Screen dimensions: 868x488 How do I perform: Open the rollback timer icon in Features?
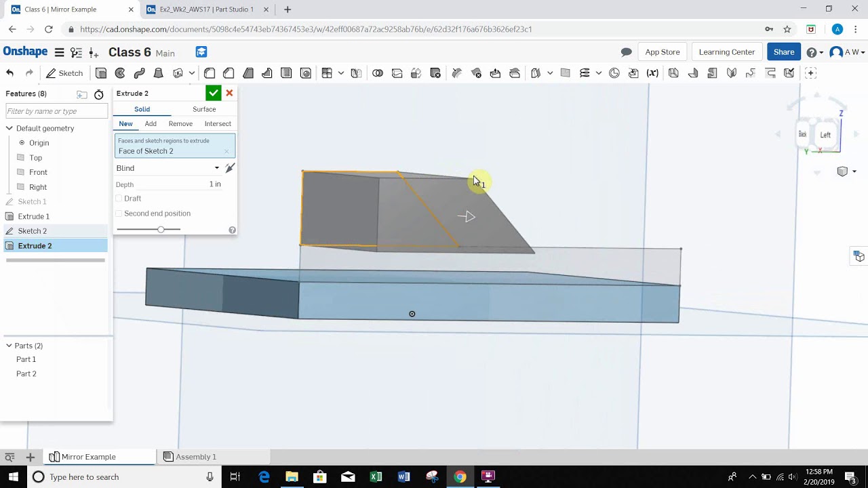(x=99, y=94)
